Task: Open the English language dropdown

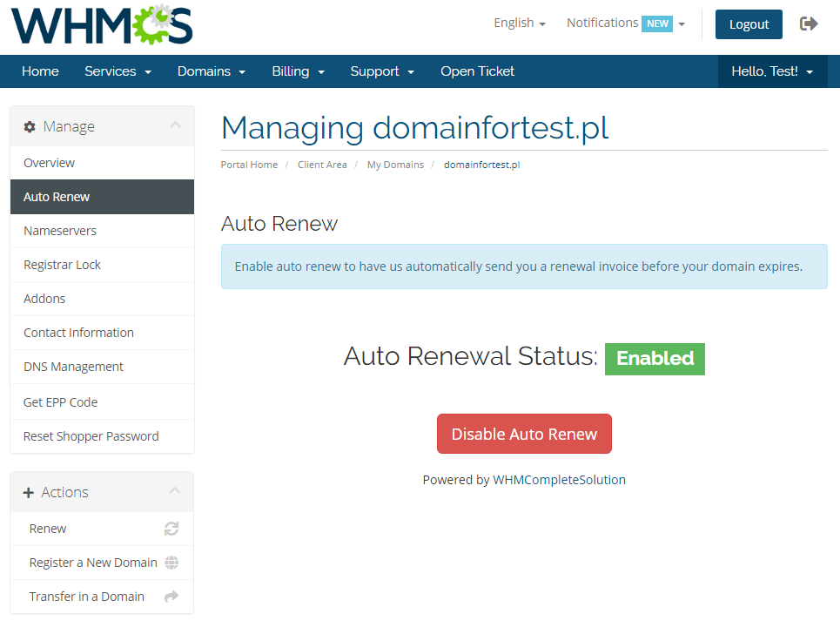Action: point(519,23)
